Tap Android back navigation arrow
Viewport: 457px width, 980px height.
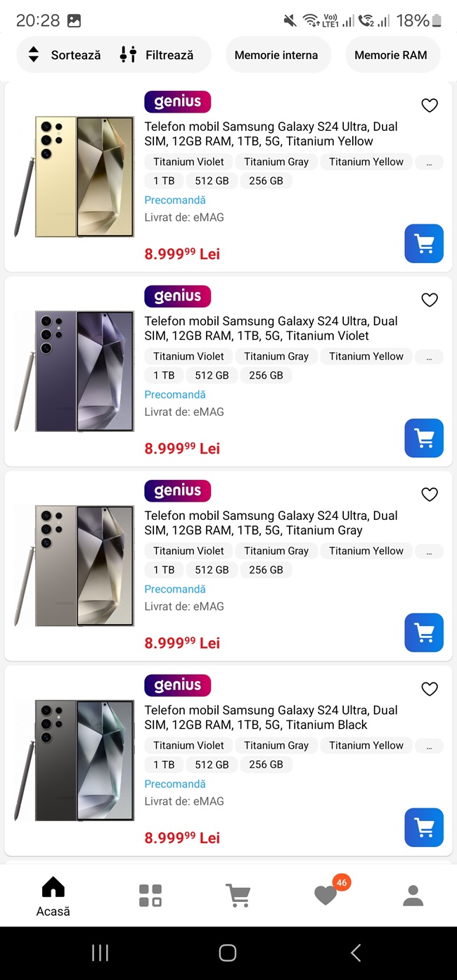tap(356, 953)
